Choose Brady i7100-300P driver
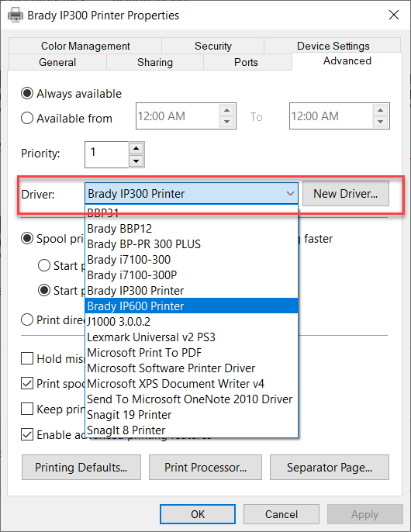 192,275
